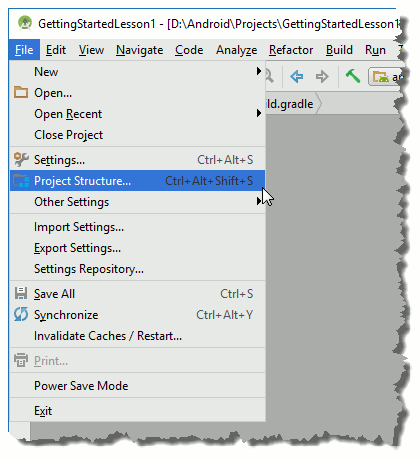The height and width of the screenshot is (459, 420).
Task: Select Synchronize from the File menu
Action: click(137, 315)
